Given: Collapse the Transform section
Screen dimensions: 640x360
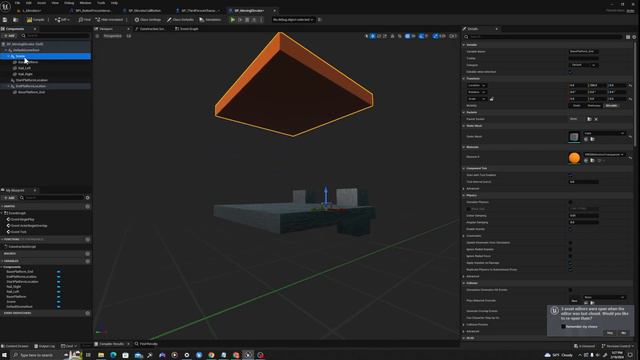Looking at the screenshot, I should coord(464,78).
